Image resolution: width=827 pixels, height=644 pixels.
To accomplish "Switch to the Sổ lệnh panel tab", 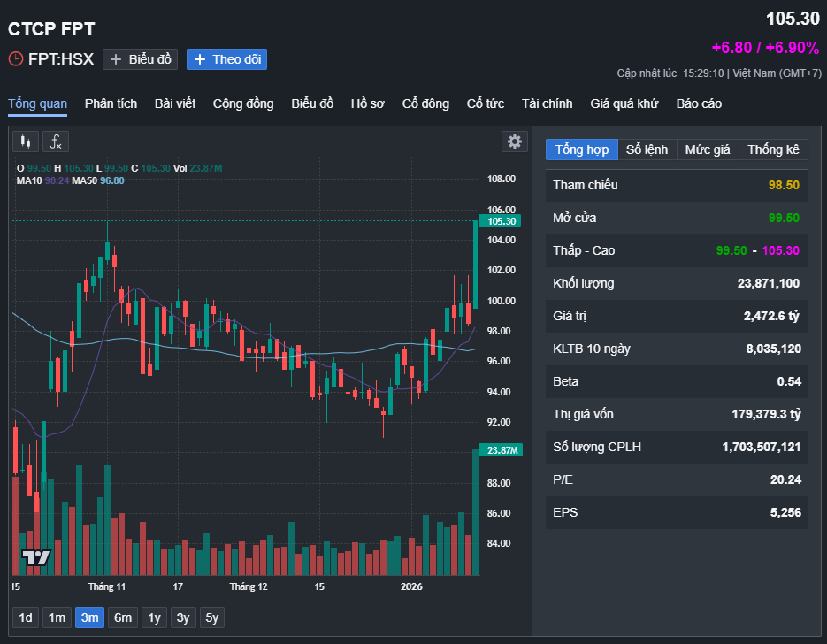I will 647,149.
